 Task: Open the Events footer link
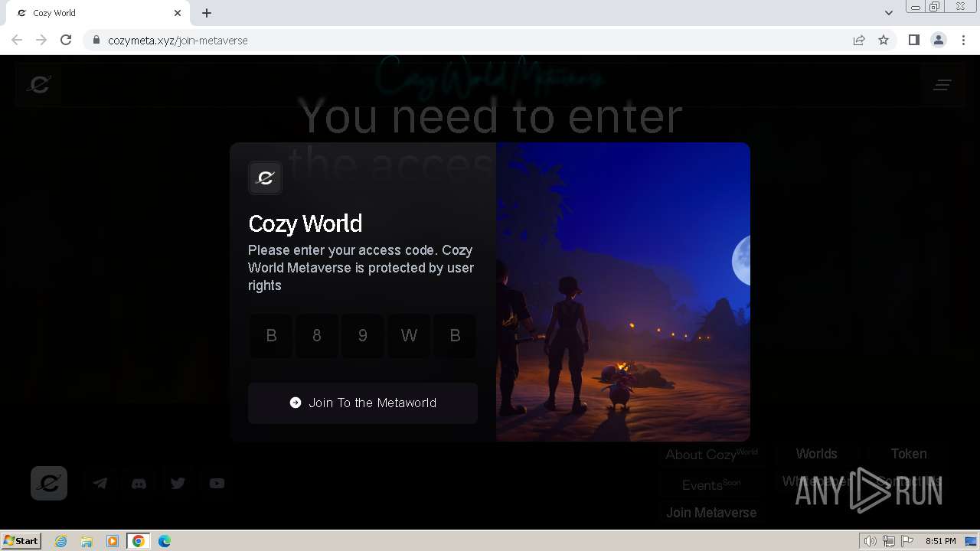tap(711, 484)
